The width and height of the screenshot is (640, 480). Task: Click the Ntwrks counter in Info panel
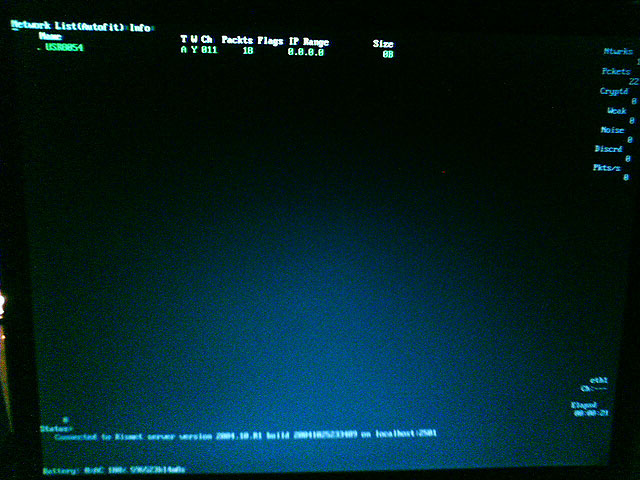click(619, 51)
